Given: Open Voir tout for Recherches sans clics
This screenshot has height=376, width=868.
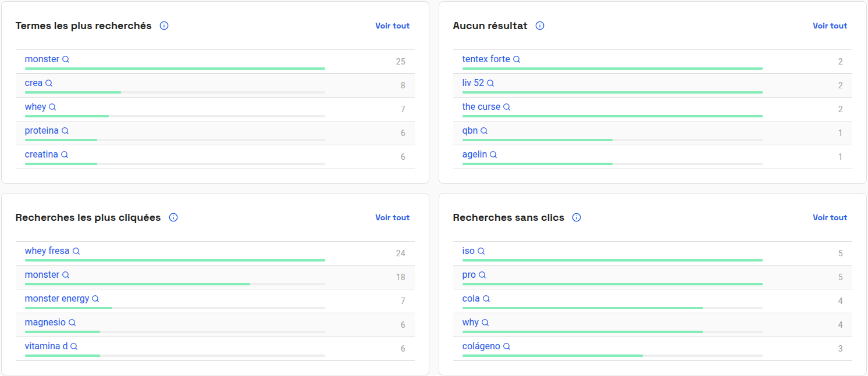Looking at the screenshot, I should (830, 217).
